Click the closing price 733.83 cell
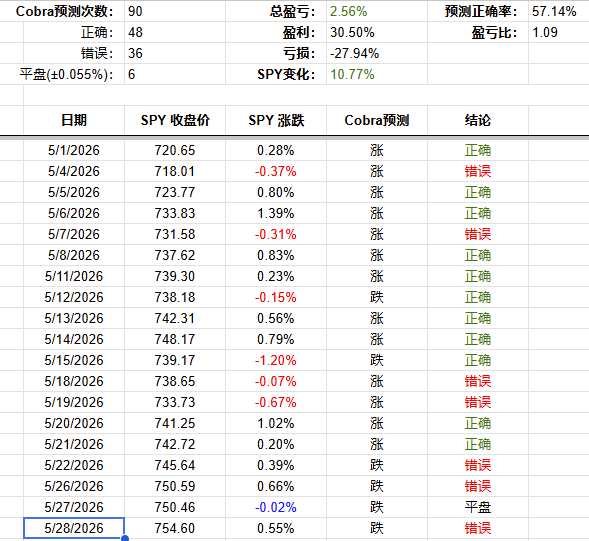Image resolution: width=589 pixels, height=541 pixels. click(x=175, y=213)
